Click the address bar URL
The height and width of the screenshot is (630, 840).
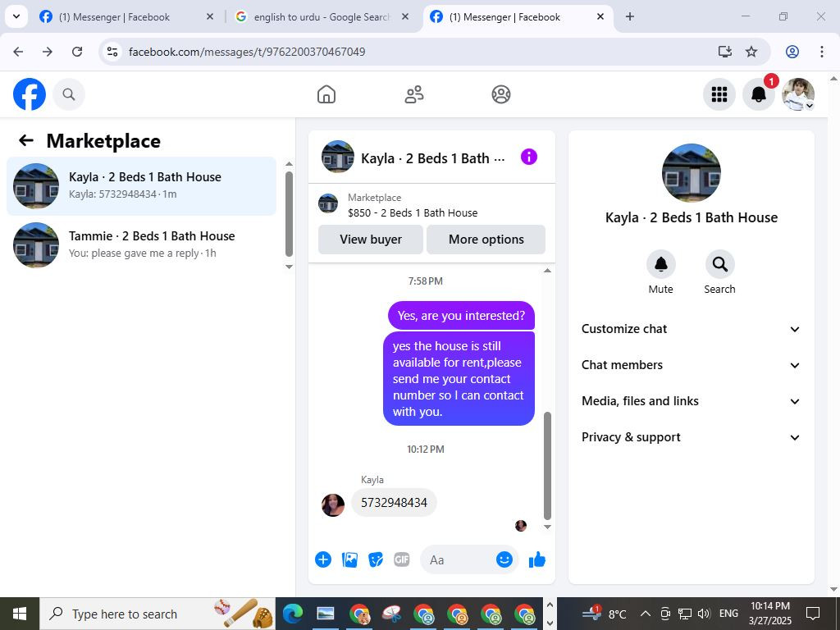247,52
